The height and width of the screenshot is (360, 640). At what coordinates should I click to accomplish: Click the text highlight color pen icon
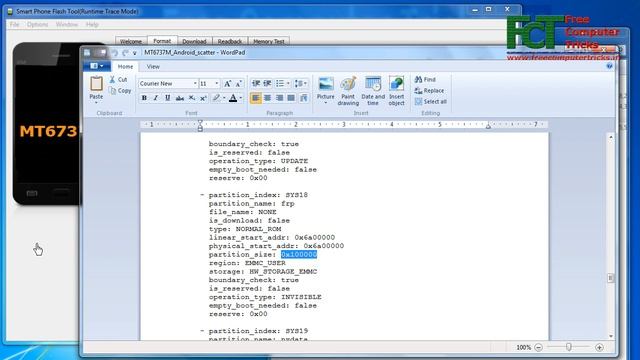[216, 98]
